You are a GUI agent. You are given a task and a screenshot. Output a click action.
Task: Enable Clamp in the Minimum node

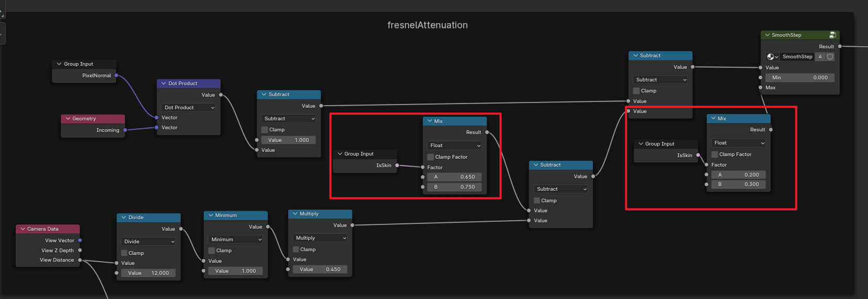[x=212, y=251]
